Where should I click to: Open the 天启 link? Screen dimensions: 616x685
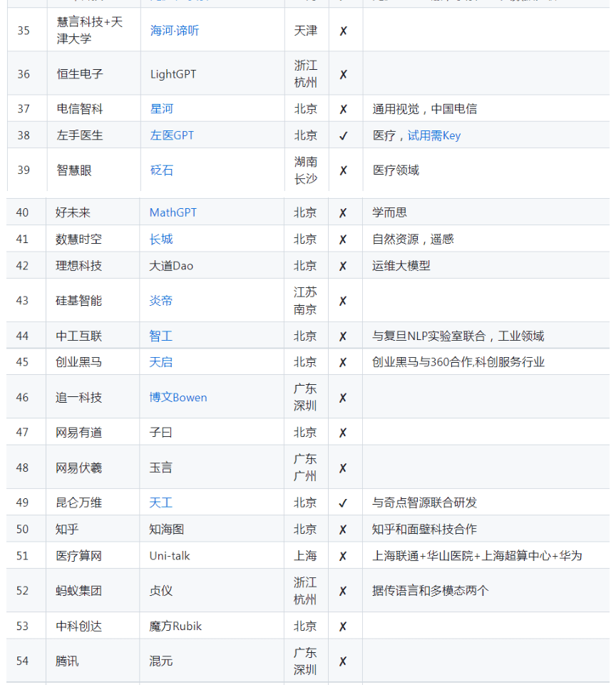[161, 362]
